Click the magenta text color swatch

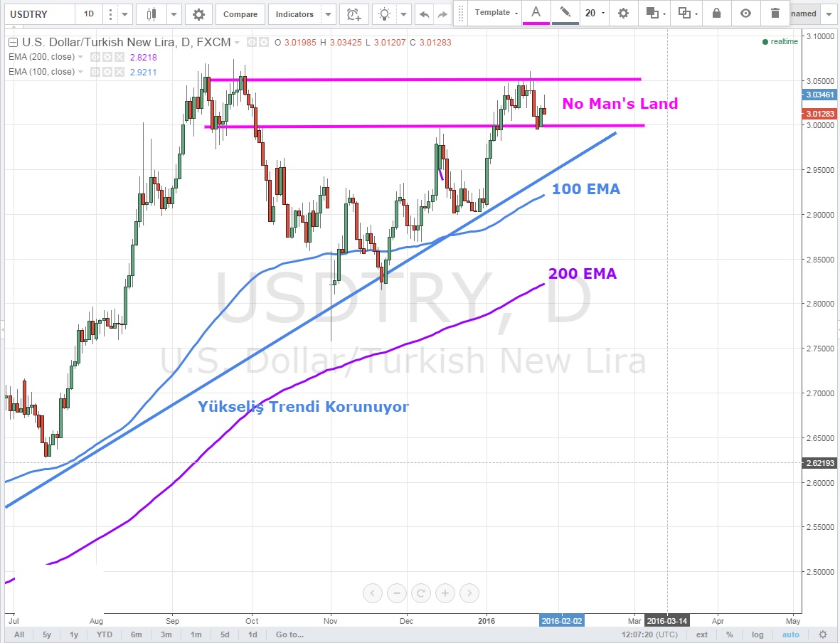(x=536, y=13)
